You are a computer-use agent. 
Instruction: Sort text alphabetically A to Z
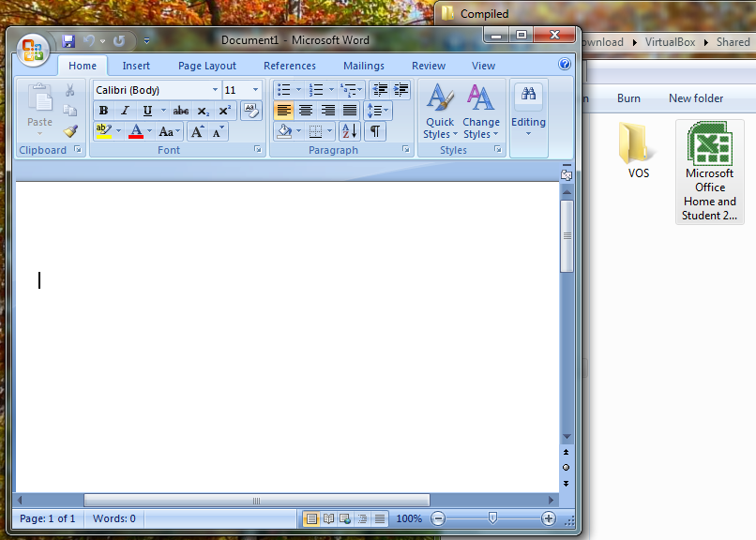point(350,131)
